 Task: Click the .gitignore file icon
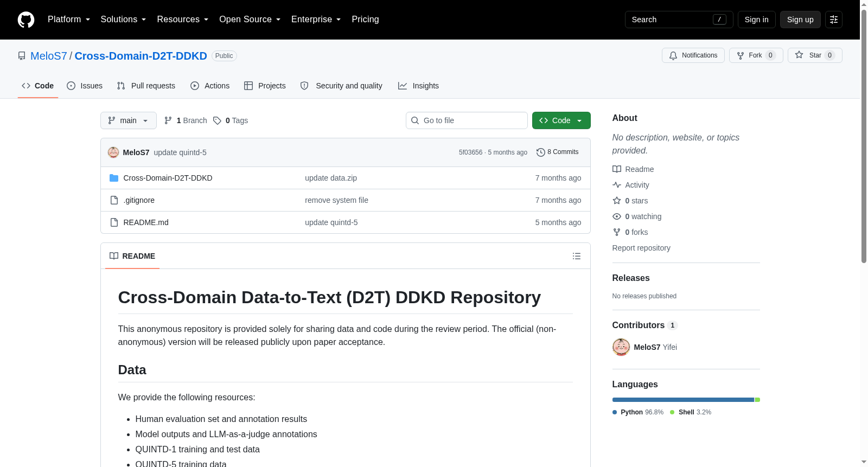point(114,200)
